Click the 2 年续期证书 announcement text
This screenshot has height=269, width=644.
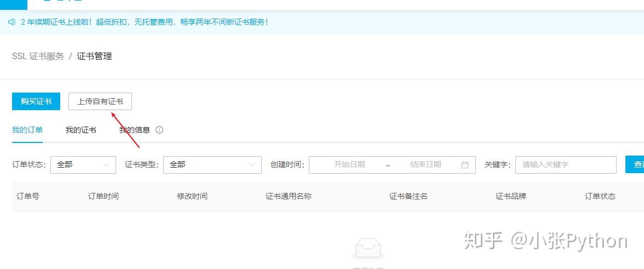tap(145, 22)
